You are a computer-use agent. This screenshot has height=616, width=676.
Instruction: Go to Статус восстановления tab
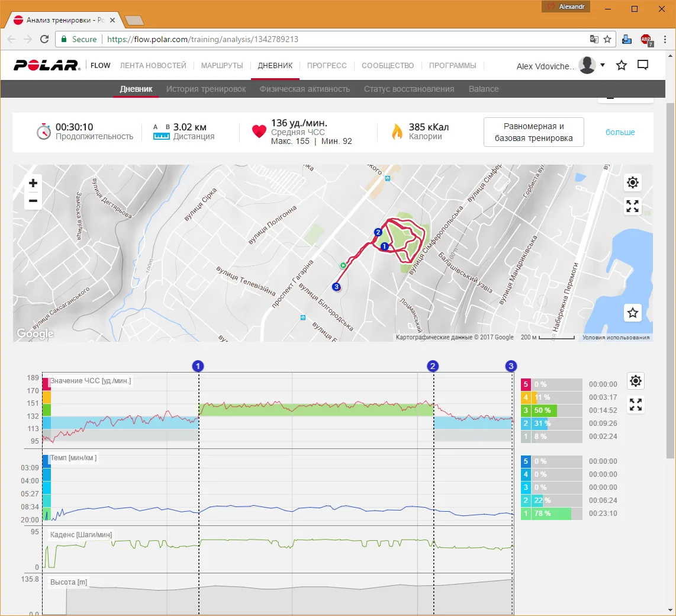409,89
